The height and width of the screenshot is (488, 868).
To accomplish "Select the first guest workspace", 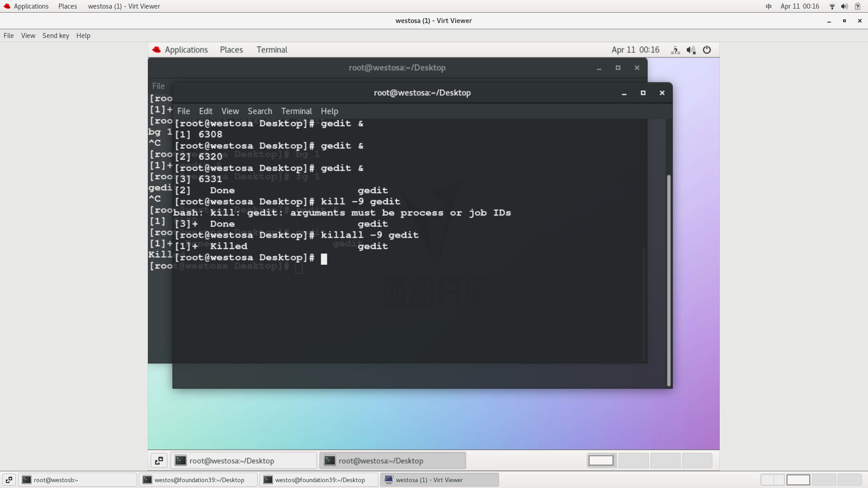I will point(601,460).
